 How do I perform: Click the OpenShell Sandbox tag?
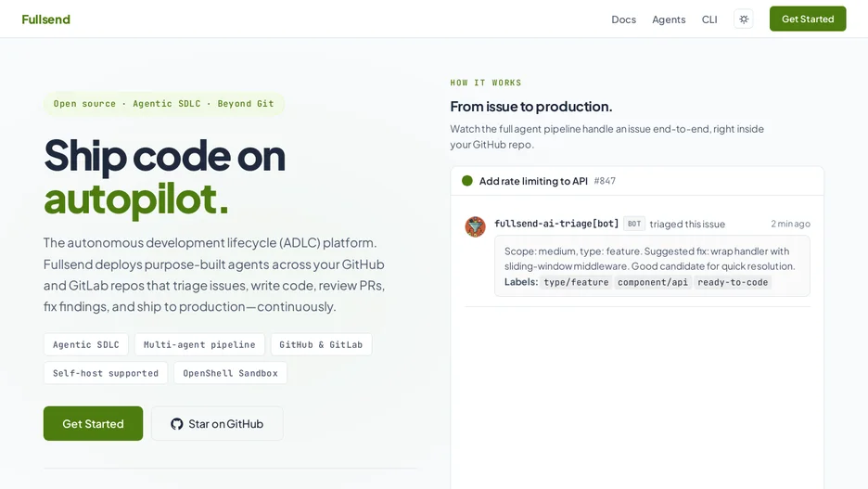pyautogui.click(x=230, y=373)
